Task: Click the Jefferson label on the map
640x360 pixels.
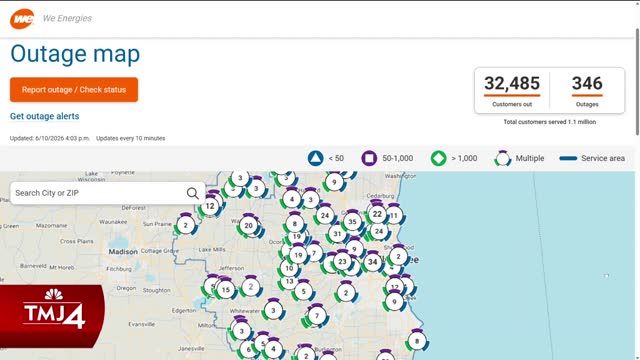Action: pos(231,269)
